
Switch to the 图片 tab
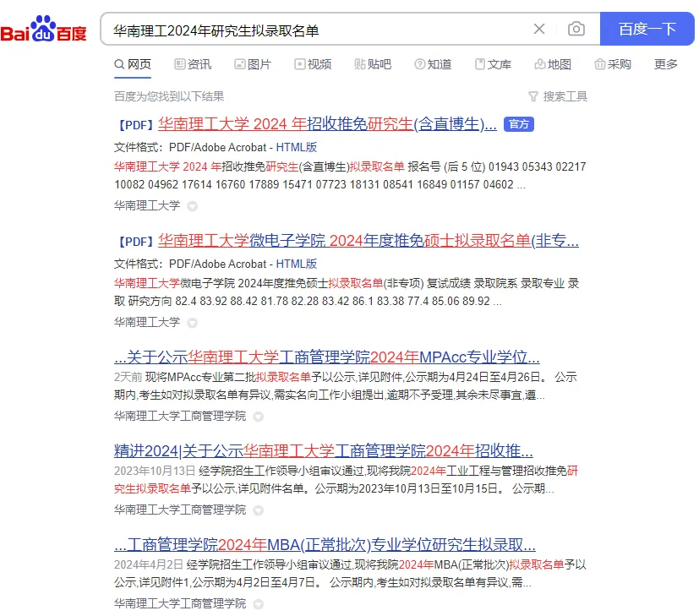[253, 64]
